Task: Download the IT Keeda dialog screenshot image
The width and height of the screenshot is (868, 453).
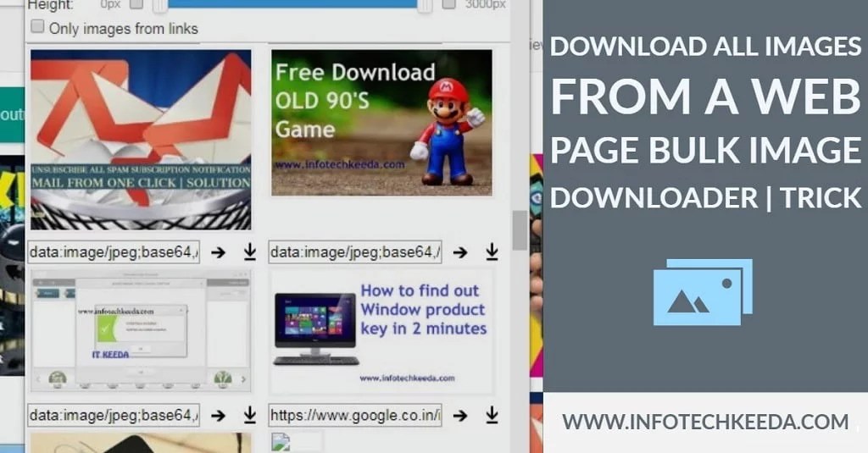Action: (x=250, y=415)
